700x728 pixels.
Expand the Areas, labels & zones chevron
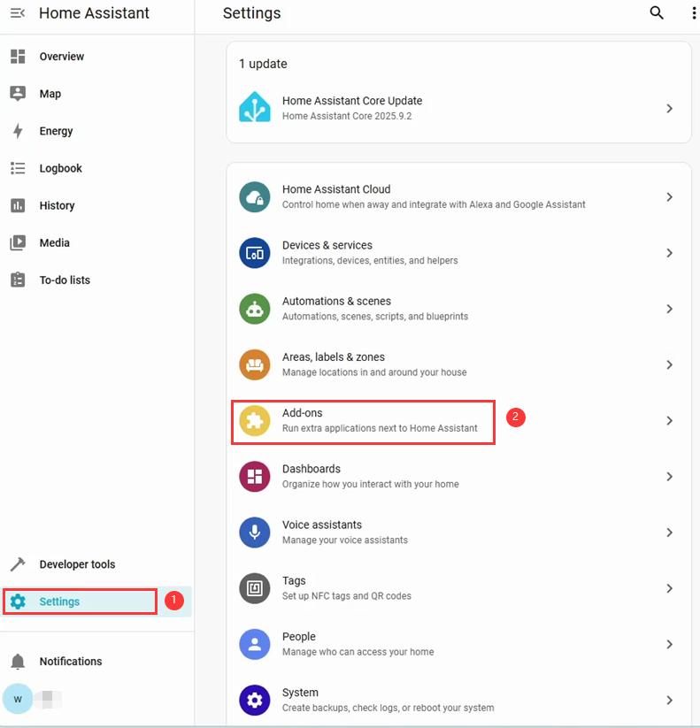click(669, 364)
